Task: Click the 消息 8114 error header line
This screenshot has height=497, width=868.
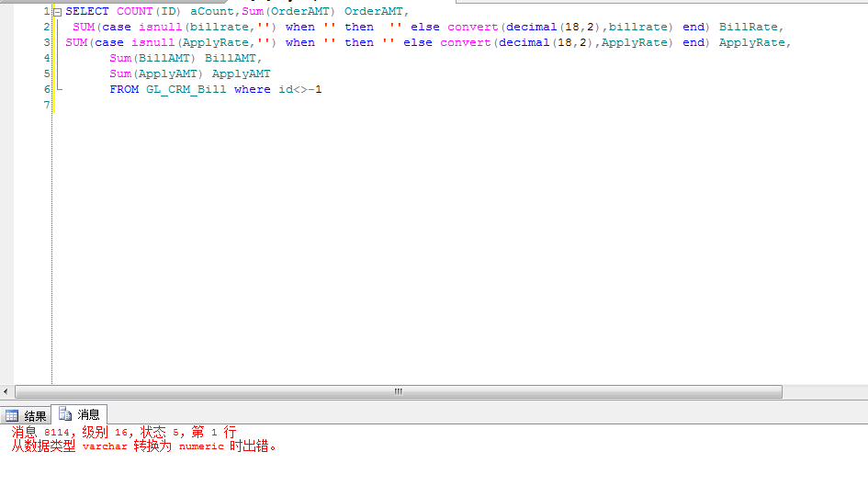Action: tap(124, 432)
